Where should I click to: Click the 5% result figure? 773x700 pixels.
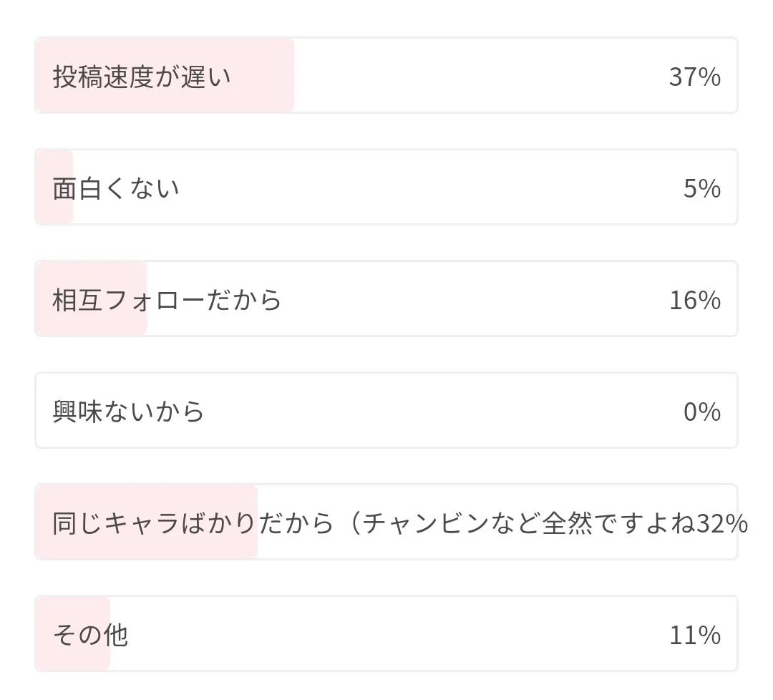tap(701, 188)
